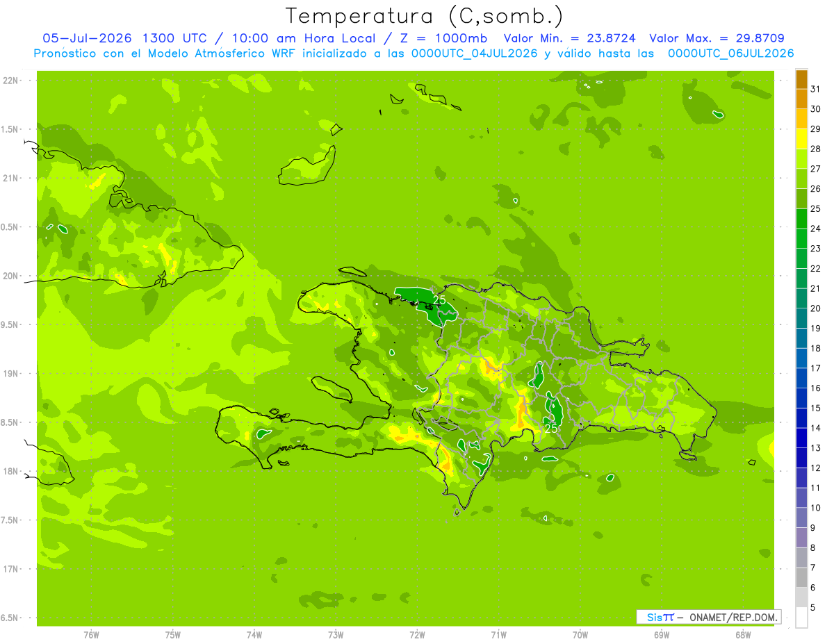Click the '15' colorbar value label

coord(815,408)
